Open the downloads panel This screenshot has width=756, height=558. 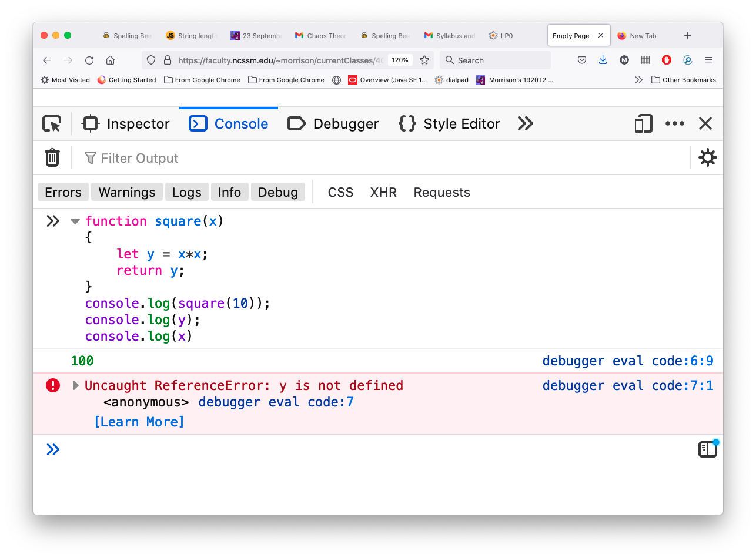click(603, 60)
